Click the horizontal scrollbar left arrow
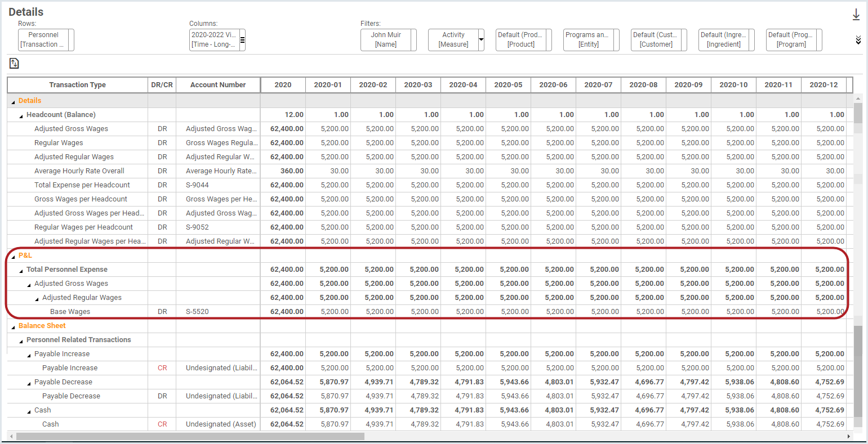 (x=11, y=436)
